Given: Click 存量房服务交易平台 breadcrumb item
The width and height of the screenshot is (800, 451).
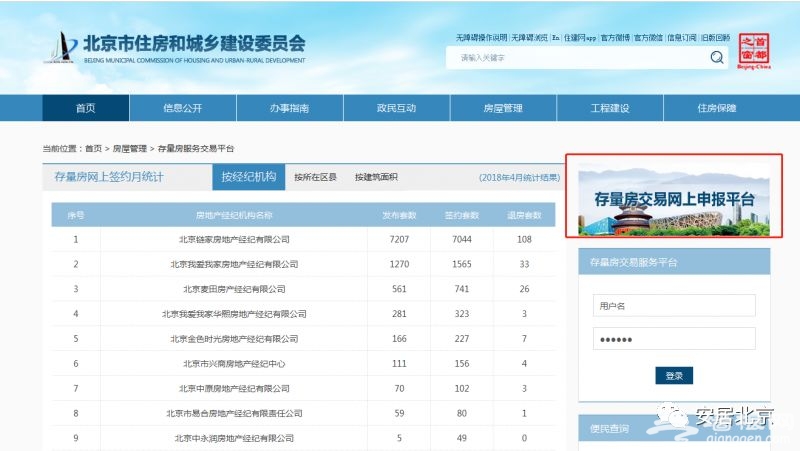Looking at the screenshot, I should pyautogui.click(x=195, y=148).
